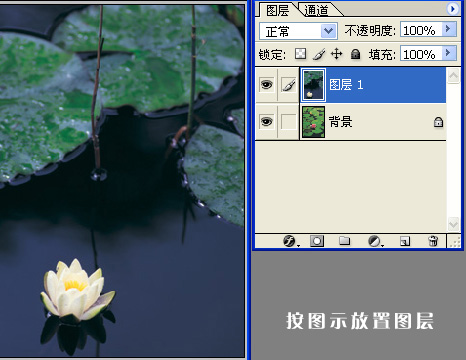The image size is (466, 360).
Task: Switch to the 通道 tab
Action: (x=316, y=10)
